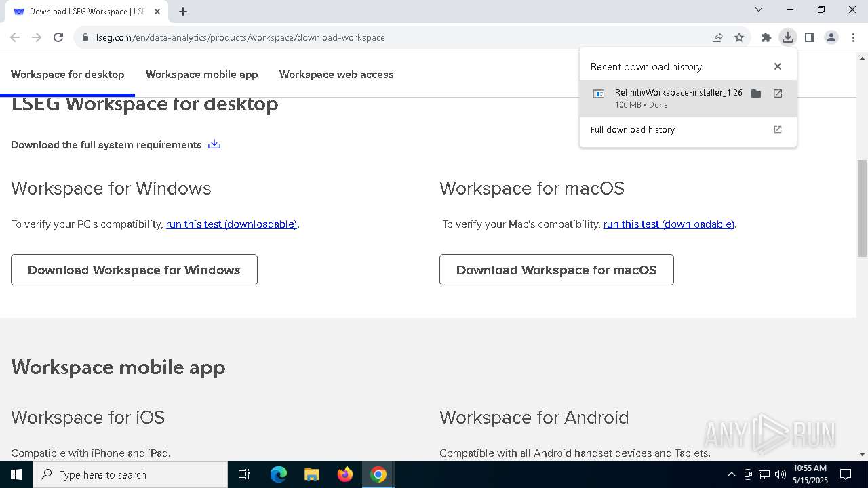Open the Chrome profile avatar
Image resolution: width=868 pixels, height=488 pixels.
coord(831,37)
